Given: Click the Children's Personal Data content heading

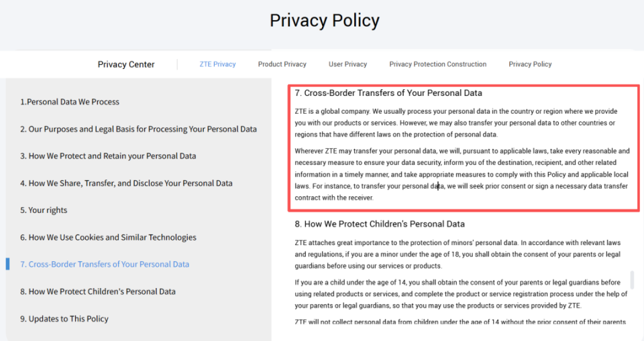Looking at the screenshot, I should (x=380, y=224).
